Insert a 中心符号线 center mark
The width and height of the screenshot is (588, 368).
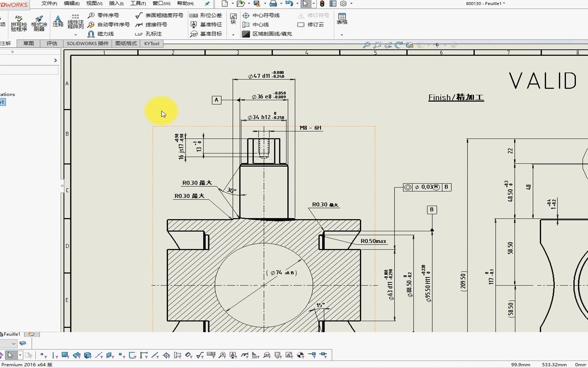264,15
